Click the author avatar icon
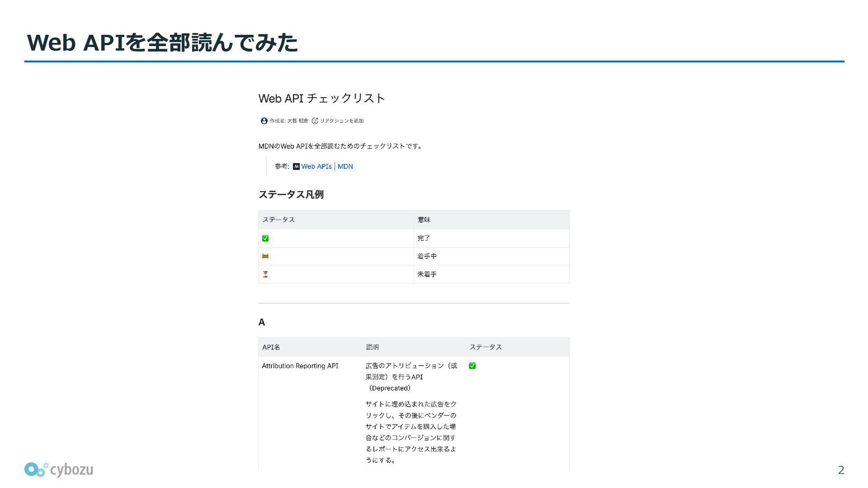The width and height of the screenshot is (868, 488). pyautogui.click(x=264, y=121)
